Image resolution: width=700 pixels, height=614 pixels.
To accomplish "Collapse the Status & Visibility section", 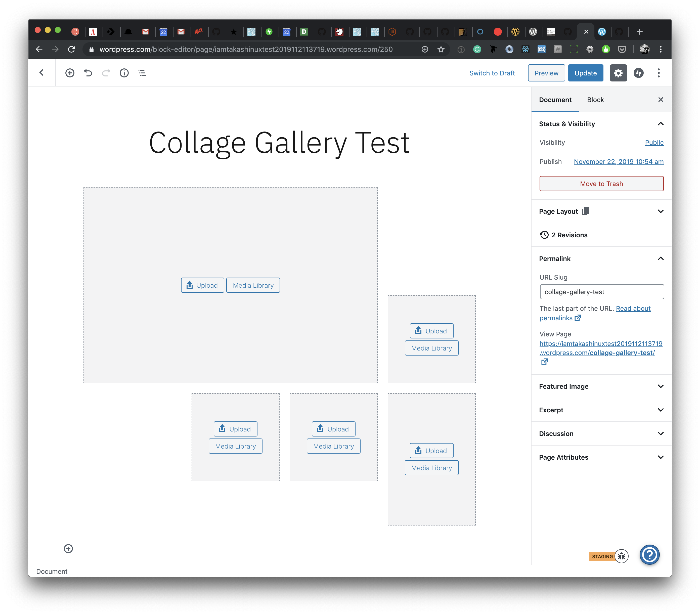I will click(x=661, y=124).
